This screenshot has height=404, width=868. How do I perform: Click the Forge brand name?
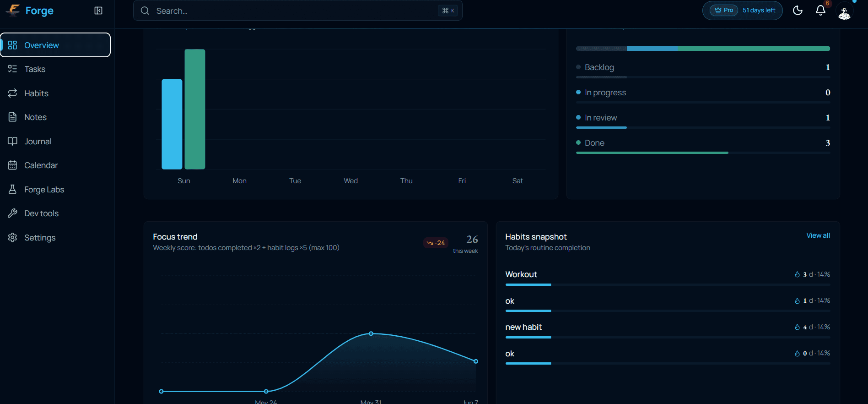tap(39, 11)
